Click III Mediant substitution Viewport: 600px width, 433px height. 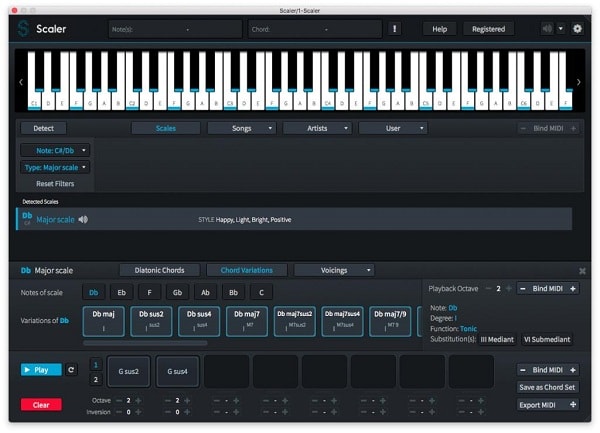[497, 339]
